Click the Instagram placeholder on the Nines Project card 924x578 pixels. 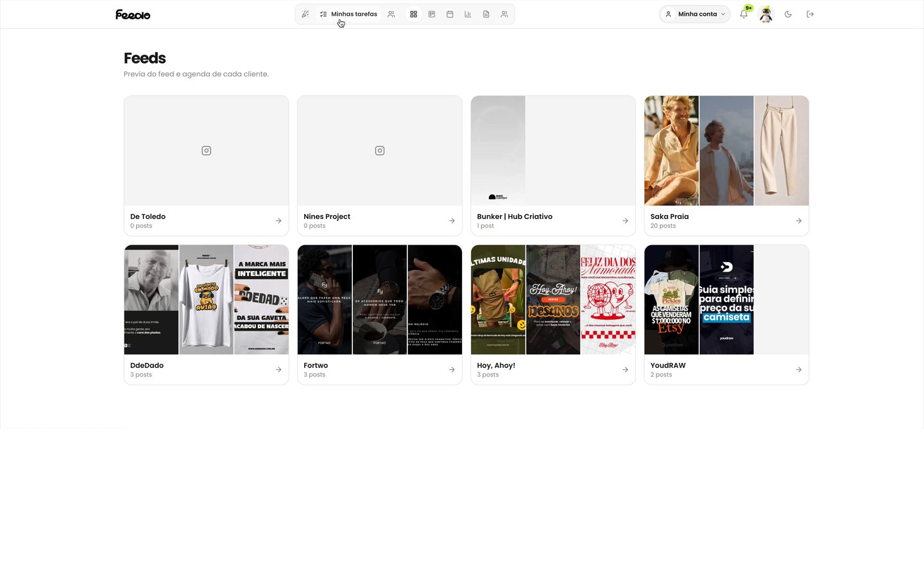[380, 151]
